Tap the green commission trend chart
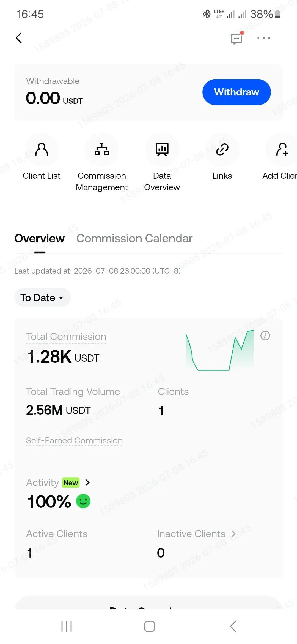The image size is (297, 644). (220, 350)
